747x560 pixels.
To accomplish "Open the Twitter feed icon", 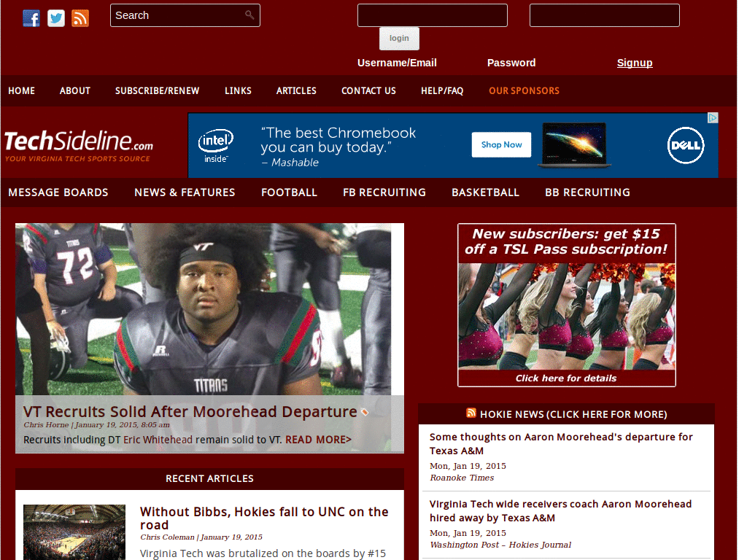I will (56, 18).
